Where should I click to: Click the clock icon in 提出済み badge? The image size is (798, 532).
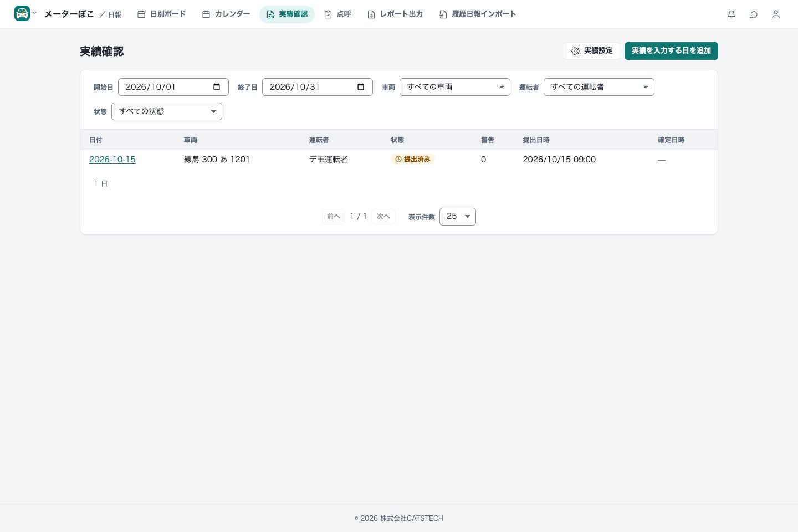(398, 160)
